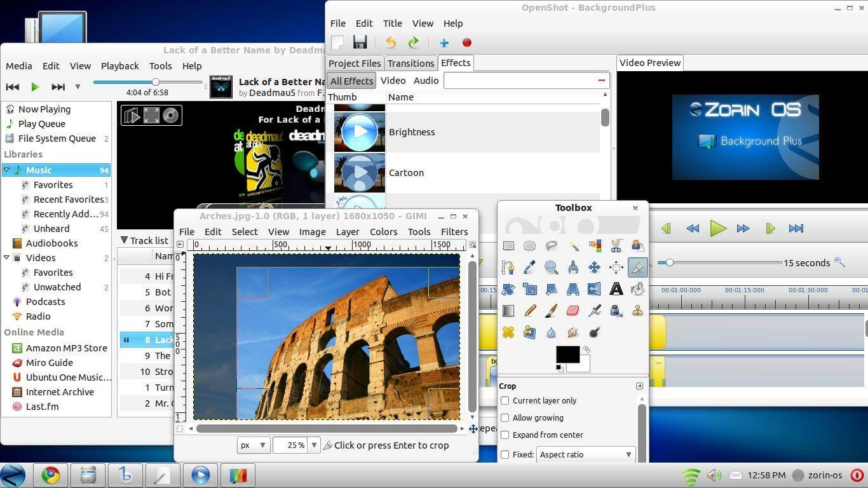Click the OpenShot red record button icon
The image size is (868, 488).
click(x=467, y=43)
